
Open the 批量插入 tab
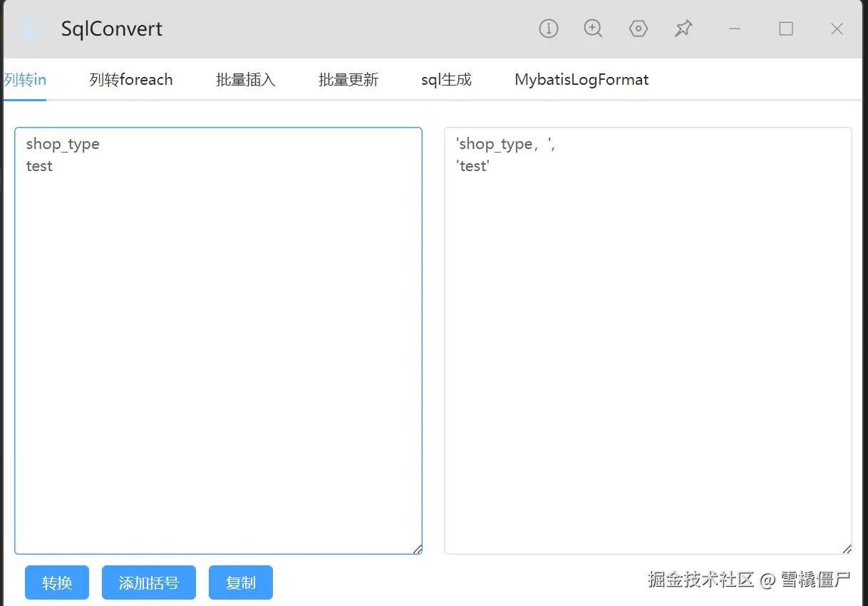pos(246,79)
